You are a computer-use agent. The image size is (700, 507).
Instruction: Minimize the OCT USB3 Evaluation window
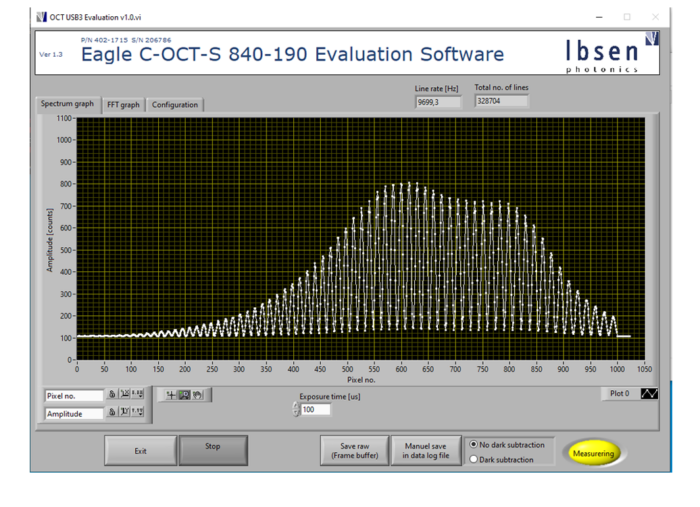599,17
